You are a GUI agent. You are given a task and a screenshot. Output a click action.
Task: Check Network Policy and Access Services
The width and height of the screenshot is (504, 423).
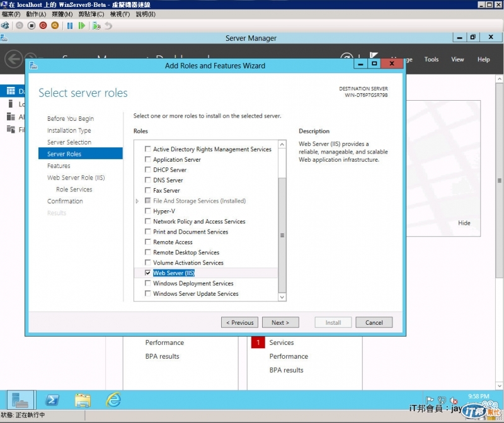[x=147, y=221]
